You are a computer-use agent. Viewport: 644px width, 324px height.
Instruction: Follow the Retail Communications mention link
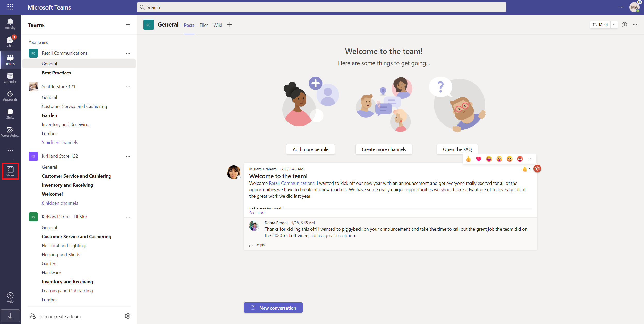click(x=292, y=183)
